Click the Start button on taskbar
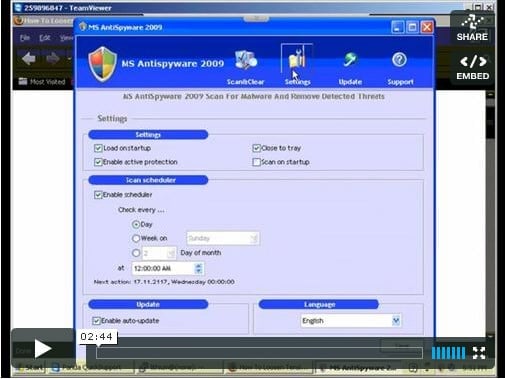The width and height of the screenshot is (505, 379). click(x=30, y=368)
